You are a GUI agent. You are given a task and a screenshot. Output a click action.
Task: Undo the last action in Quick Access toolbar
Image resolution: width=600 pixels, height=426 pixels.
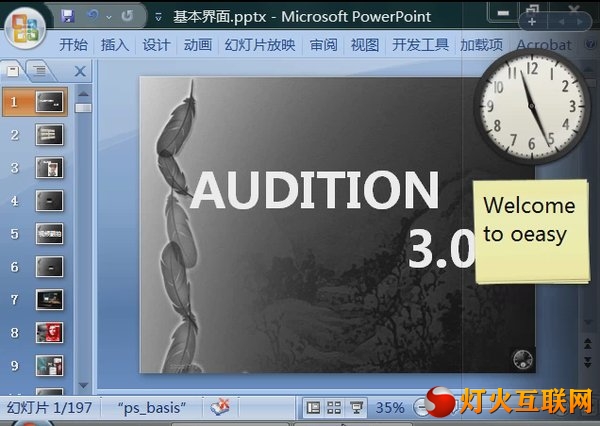point(93,16)
